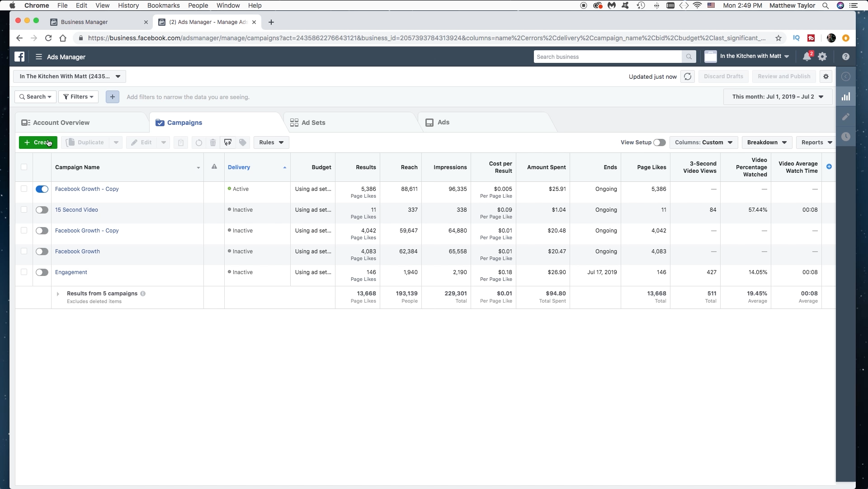The width and height of the screenshot is (868, 489).
Task: Click the clipboard paste icon in toolbar
Action: tap(181, 142)
